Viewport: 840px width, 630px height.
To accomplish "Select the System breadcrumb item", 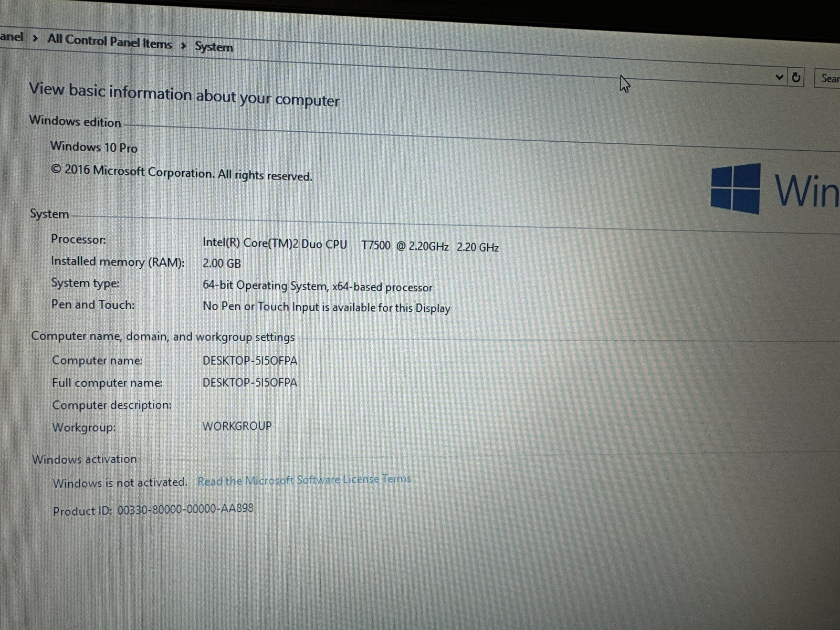I will 214,46.
